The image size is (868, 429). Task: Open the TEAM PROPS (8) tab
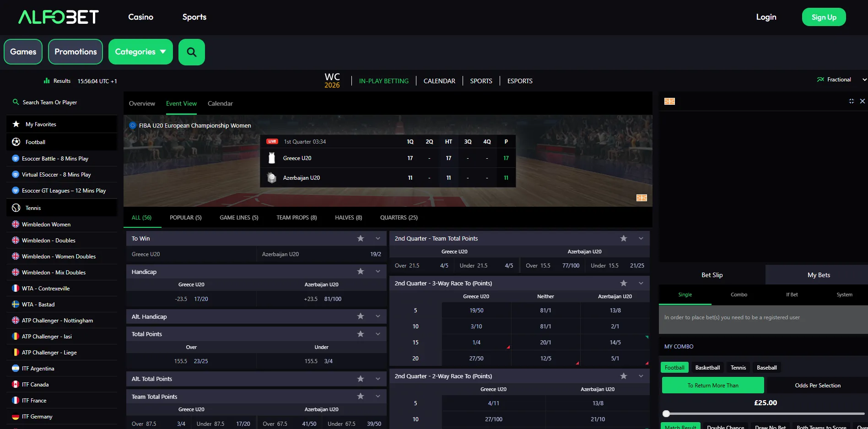point(297,218)
